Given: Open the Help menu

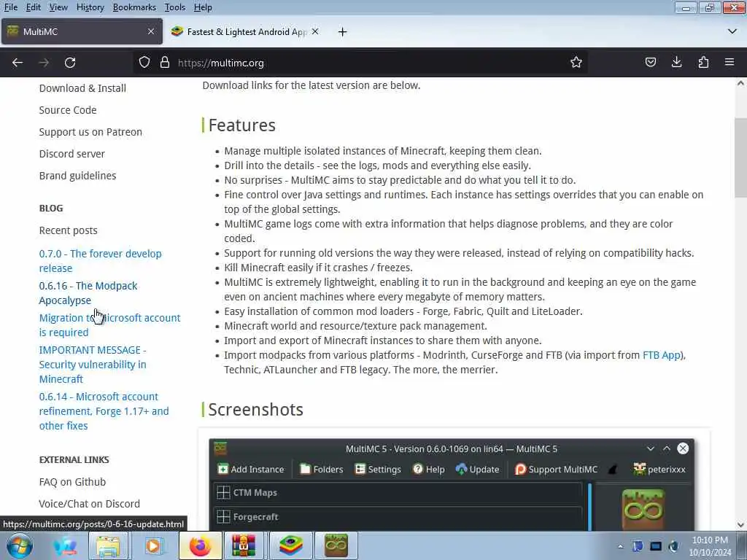Looking at the screenshot, I should click(203, 7).
